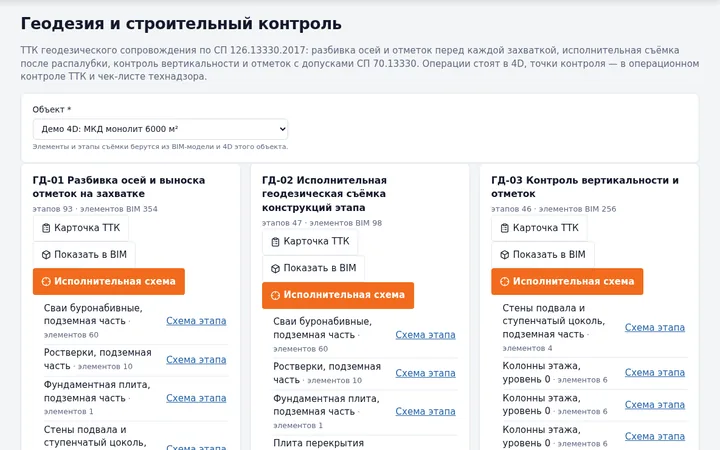Image resolution: width=720 pixels, height=450 pixels.
Task: Click heading Геодезия и строительный контроль
Action: (181, 23)
